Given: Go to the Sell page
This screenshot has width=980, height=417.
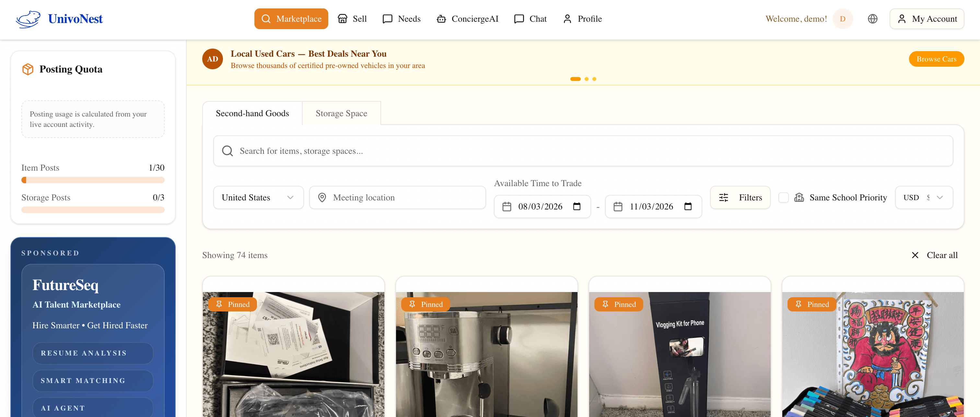Looking at the screenshot, I should coord(352,19).
